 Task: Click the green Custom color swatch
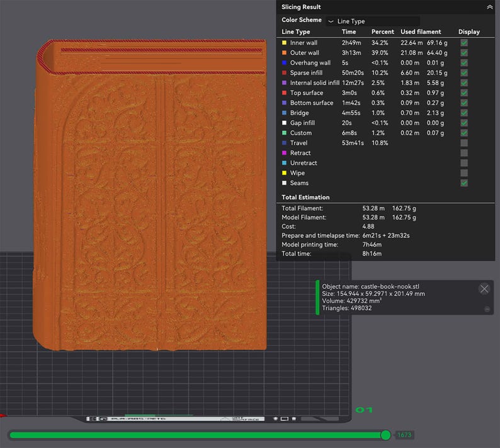pyautogui.click(x=284, y=133)
